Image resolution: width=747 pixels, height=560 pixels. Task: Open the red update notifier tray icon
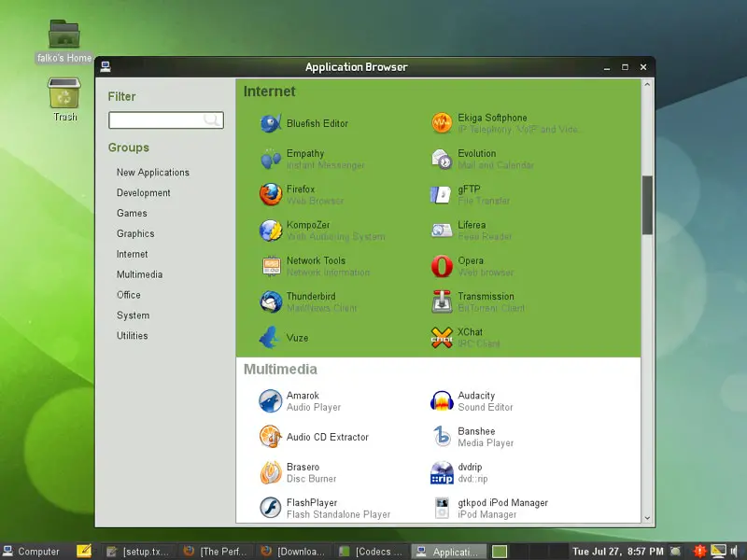pos(699,552)
